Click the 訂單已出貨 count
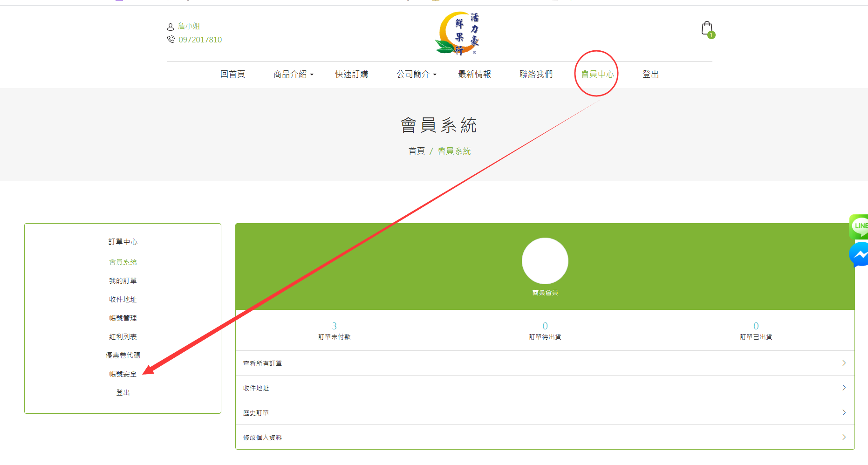The width and height of the screenshot is (868, 465). coord(756,326)
